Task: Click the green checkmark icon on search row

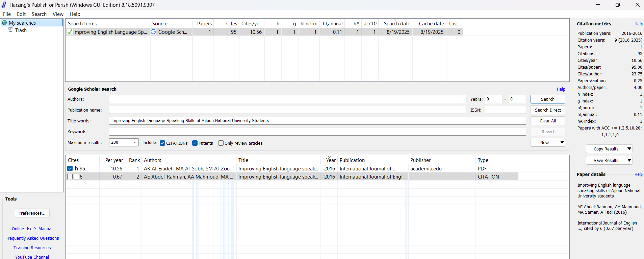Action: coord(70,32)
